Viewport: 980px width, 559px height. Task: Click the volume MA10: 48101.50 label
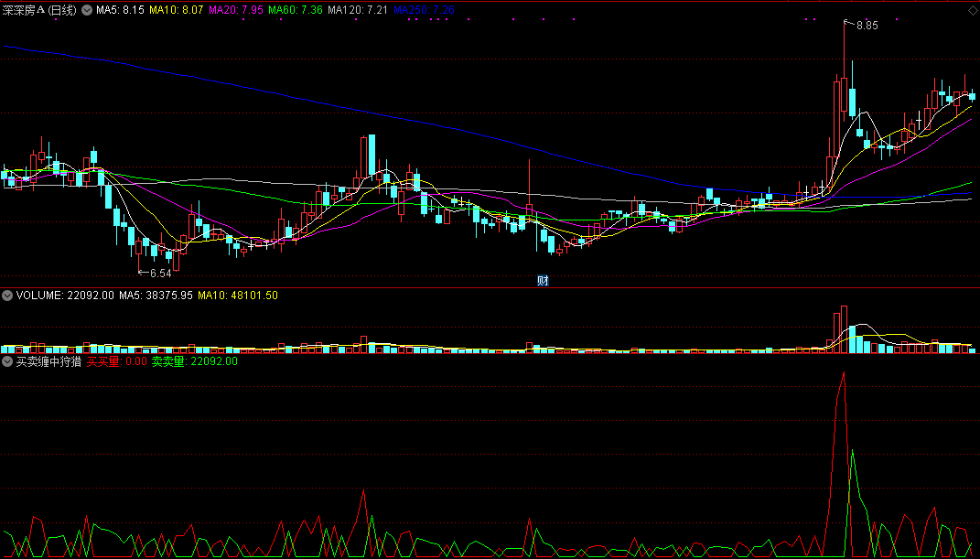tap(238, 296)
